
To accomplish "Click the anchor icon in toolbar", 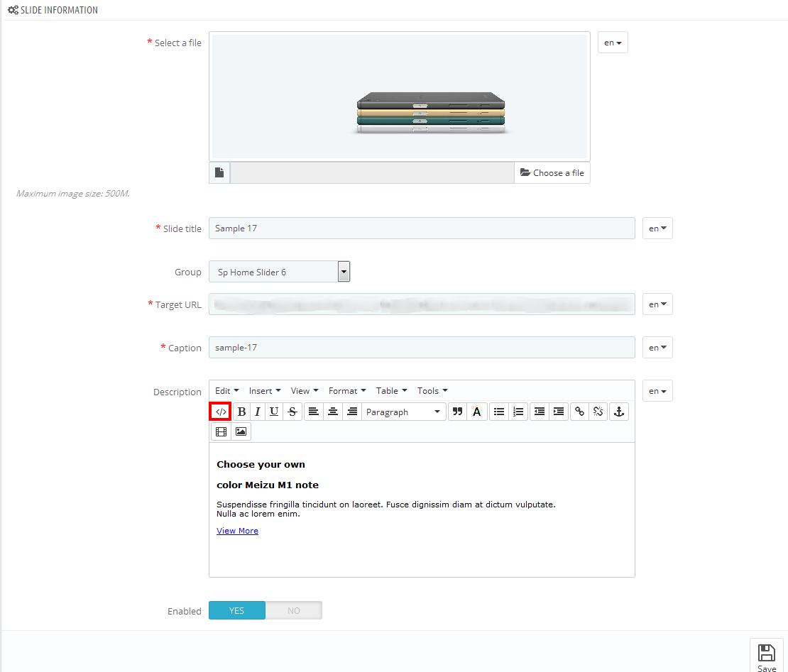I will (x=619, y=412).
